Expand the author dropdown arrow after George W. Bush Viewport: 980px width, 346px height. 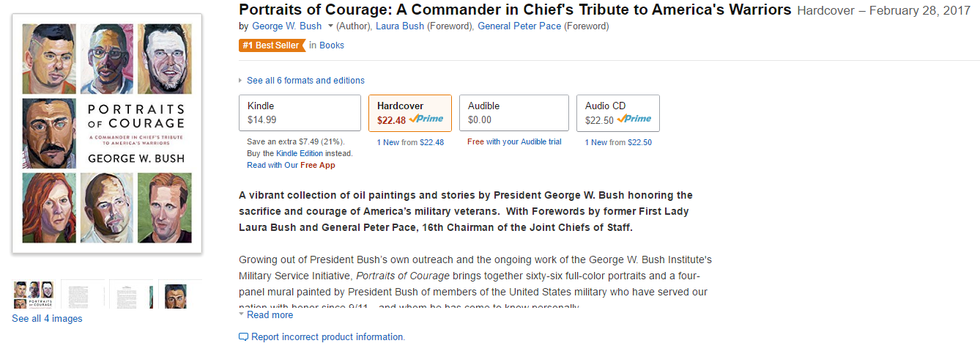(x=330, y=26)
